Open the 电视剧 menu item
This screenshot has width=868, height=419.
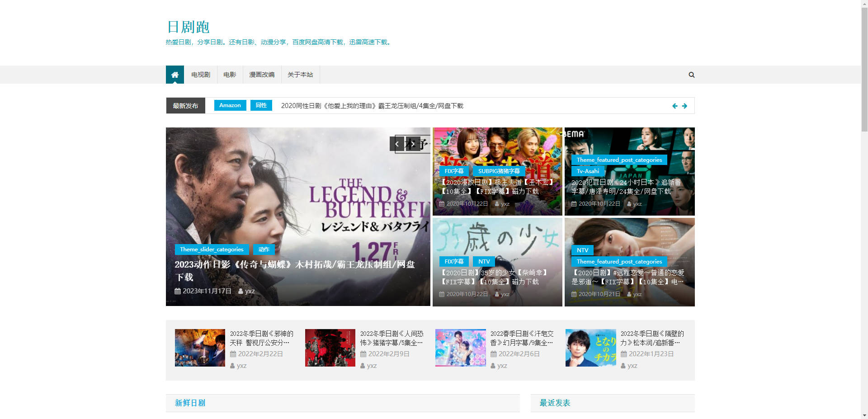200,75
